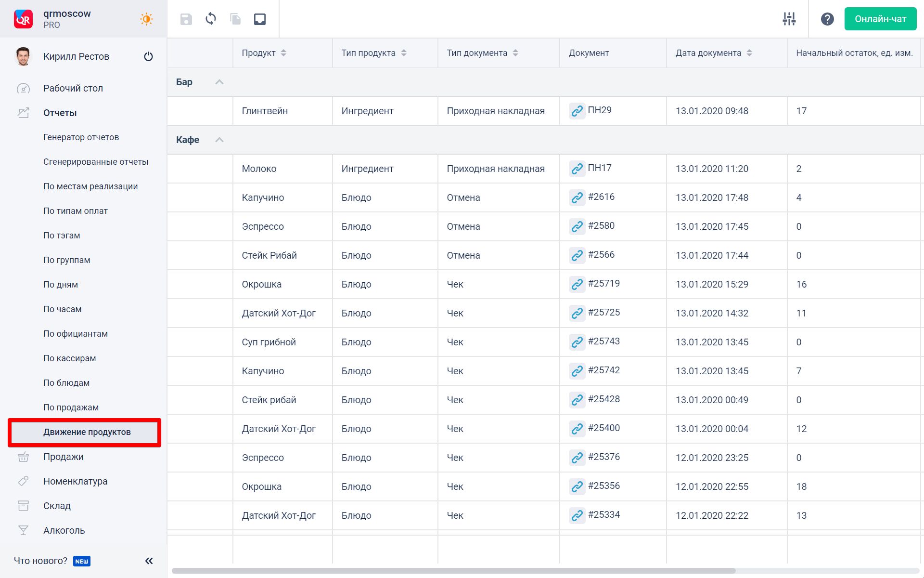Open link icon for document #25742
The height and width of the screenshot is (578, 924).
pyautogui.click(x=577, y=371)
